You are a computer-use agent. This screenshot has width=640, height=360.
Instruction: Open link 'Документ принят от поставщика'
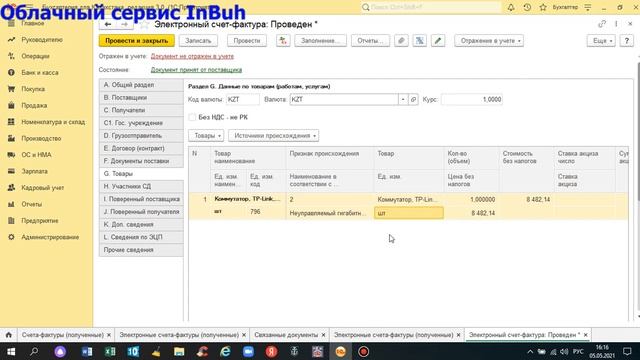(x=196, y=70)
